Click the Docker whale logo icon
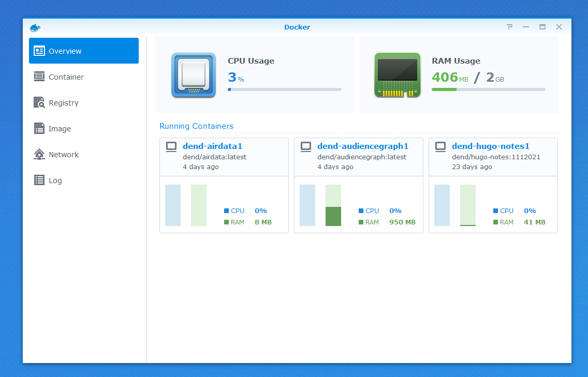 (35, 27)
